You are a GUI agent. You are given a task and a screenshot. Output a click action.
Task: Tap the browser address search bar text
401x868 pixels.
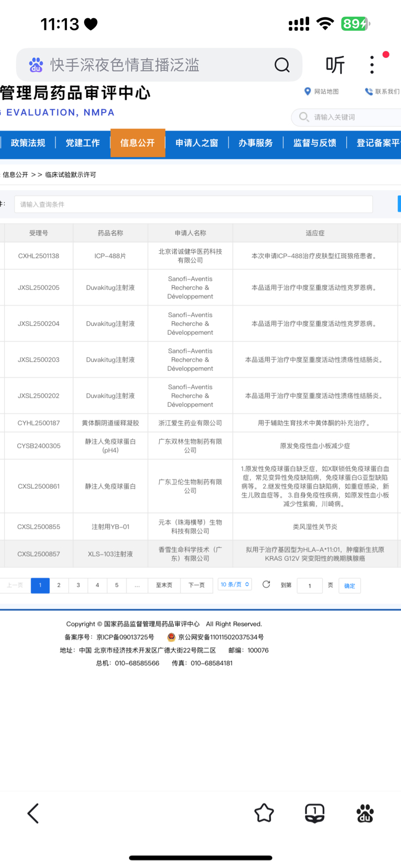125,65
